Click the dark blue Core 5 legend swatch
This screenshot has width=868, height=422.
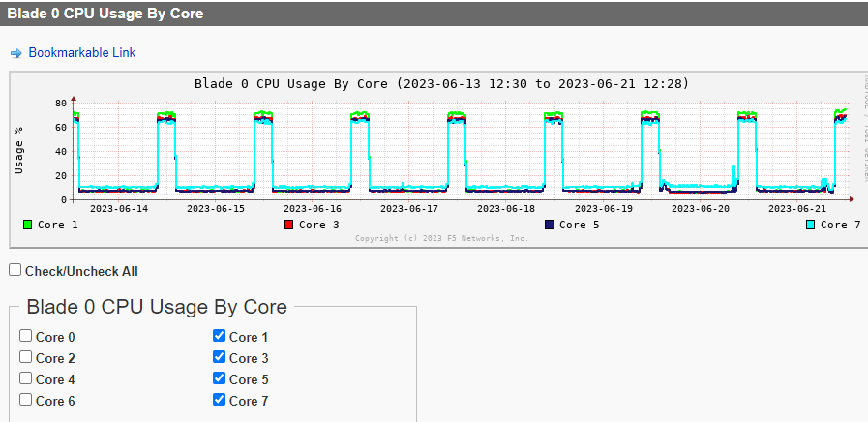(x=549, y=225)
